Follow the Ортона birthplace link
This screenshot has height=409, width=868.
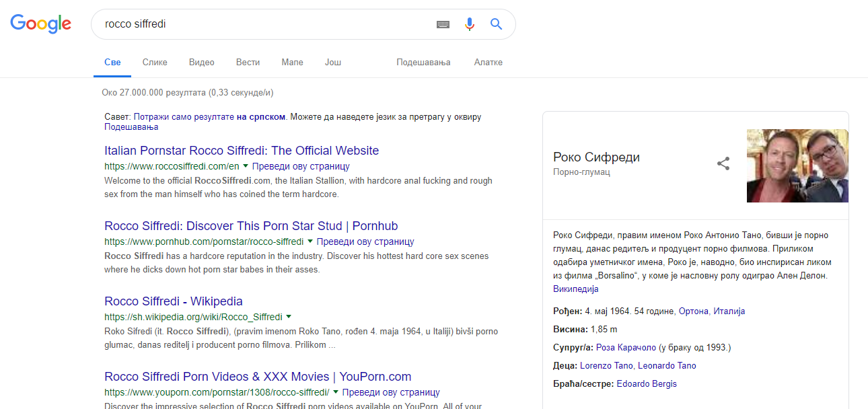pos(694,311)
